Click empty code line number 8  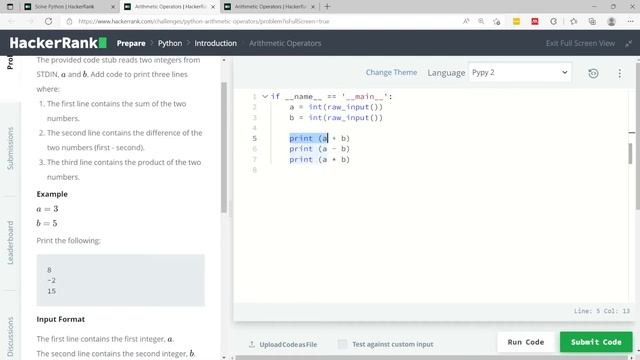tap(254, 170)
